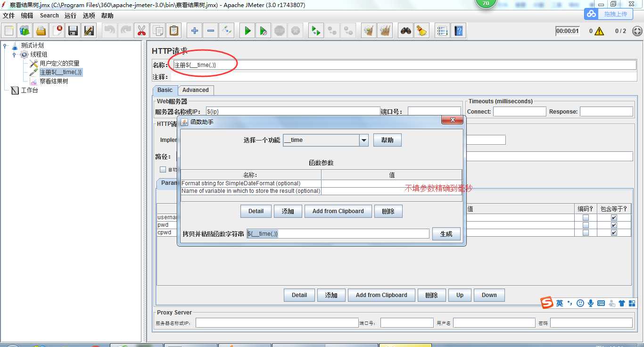The height and width of the screenshot is (347, 644).
Task: Collapse all tree nodes with minus icon
Action: tap(211, 31)
